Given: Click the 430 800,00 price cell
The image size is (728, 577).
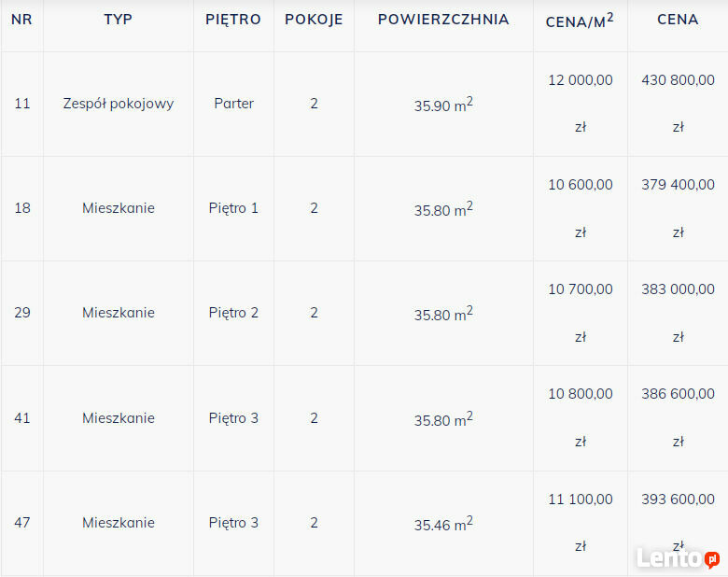Looking at the screenshot, I should click(678, 80).
